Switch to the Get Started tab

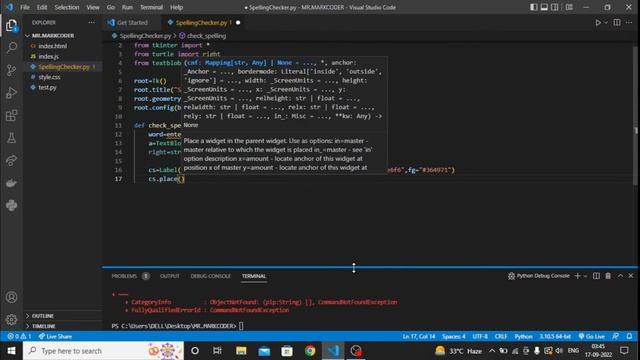click(x=132, y=23)
